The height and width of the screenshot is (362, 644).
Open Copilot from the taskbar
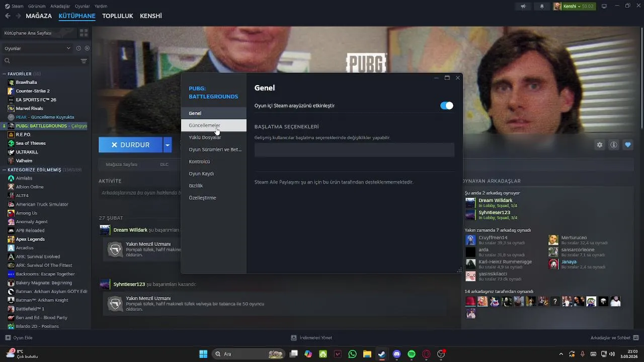308,354
